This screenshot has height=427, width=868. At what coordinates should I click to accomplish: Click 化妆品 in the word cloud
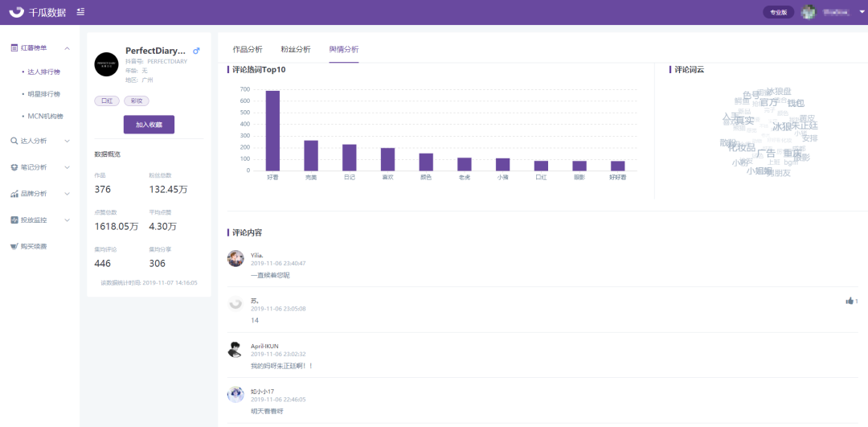point(741,147)
